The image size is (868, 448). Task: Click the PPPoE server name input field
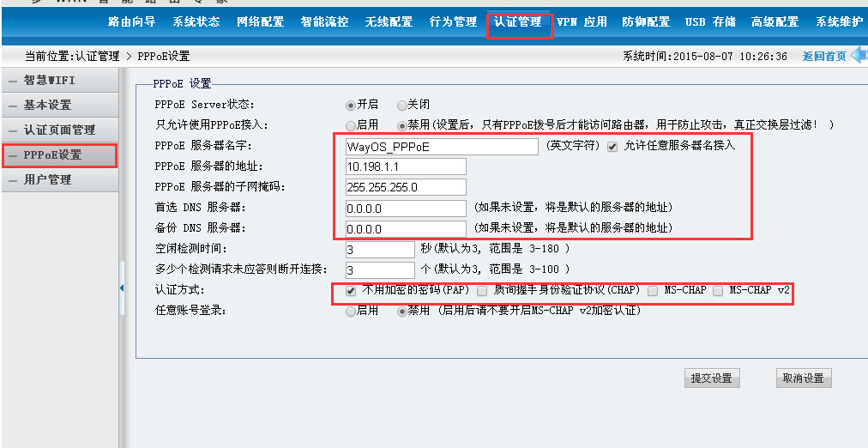(x=442, y=147)
